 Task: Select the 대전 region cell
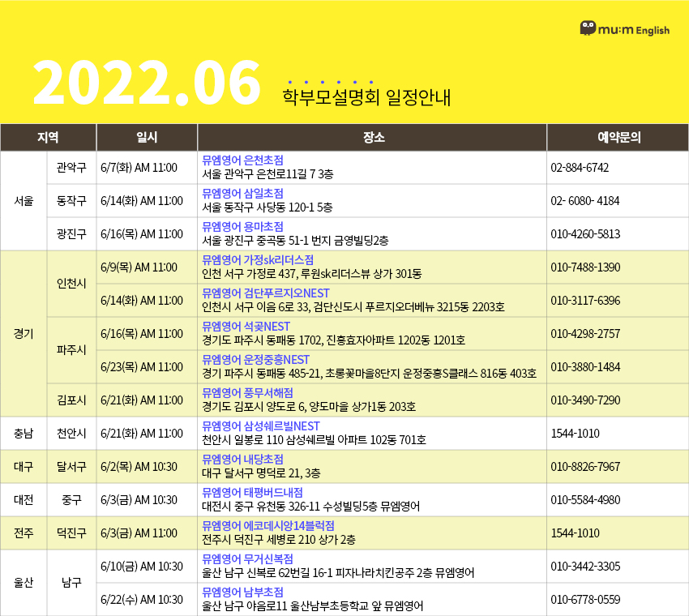point(24,500)
